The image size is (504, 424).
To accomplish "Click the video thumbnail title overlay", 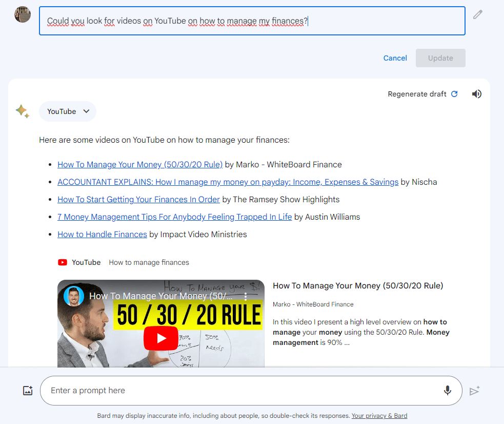I will pos(160,296).
